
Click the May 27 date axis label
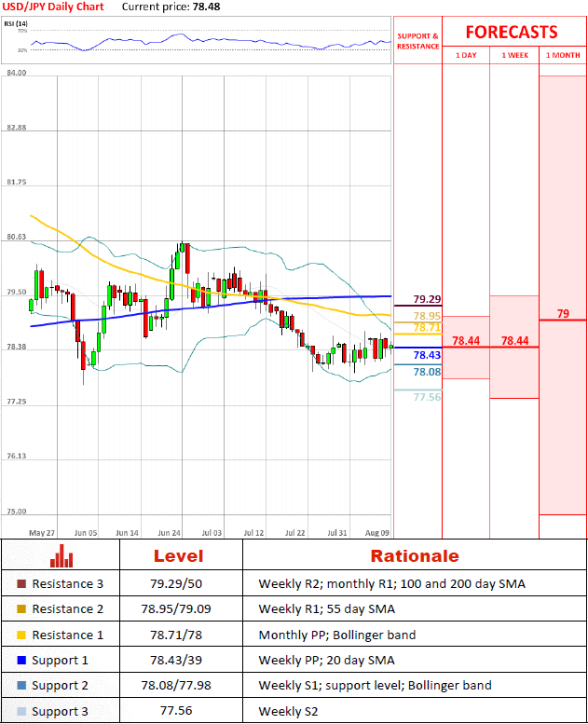click(42, 533)
